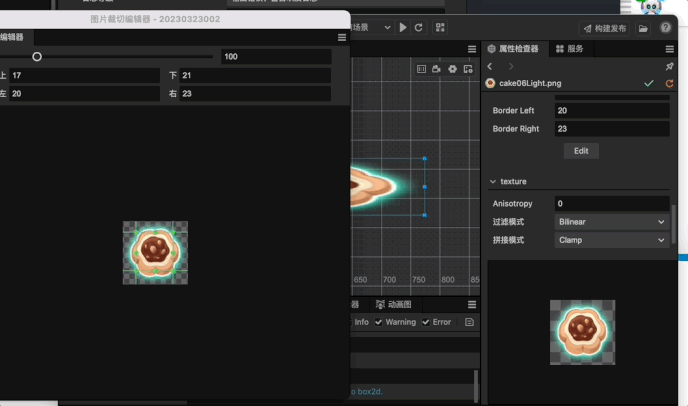Click the console vertical scrollbar

476,386
